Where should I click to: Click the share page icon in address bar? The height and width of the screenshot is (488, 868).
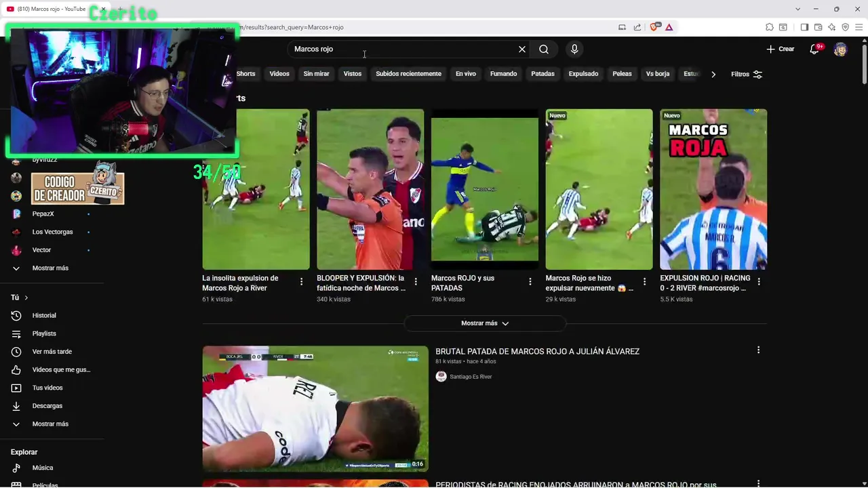[637, 27]
